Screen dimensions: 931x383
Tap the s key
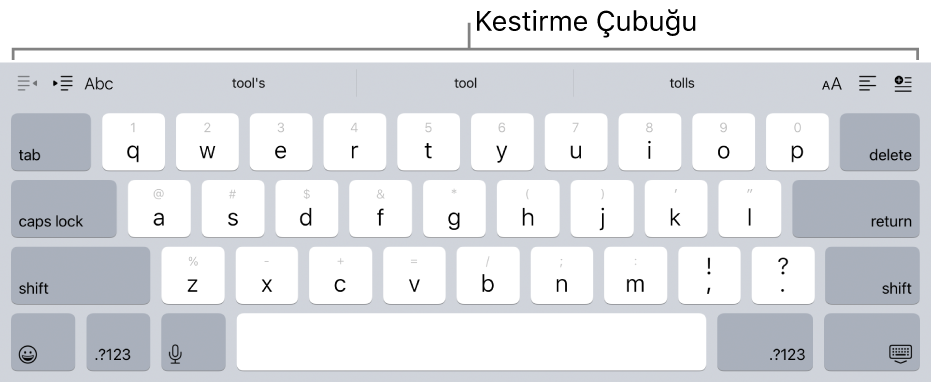point(233,209)
